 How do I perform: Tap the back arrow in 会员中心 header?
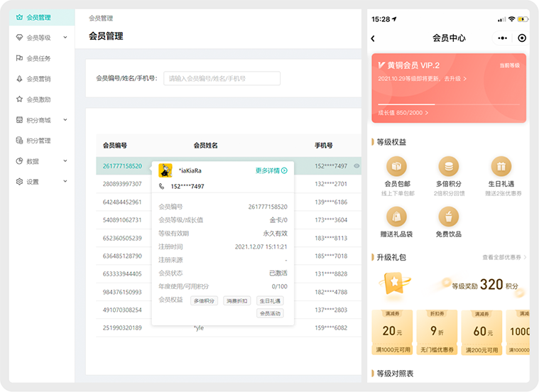[373, 38]
